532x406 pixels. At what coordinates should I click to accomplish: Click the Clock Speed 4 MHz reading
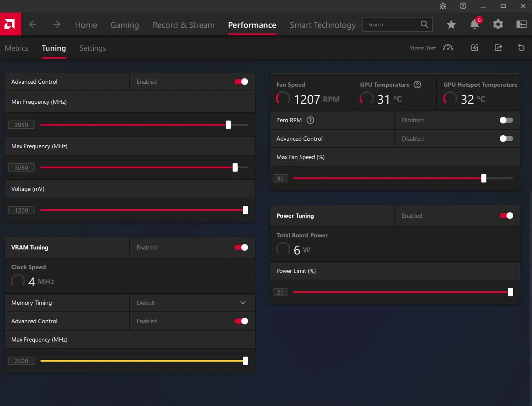tap(33, 281)
